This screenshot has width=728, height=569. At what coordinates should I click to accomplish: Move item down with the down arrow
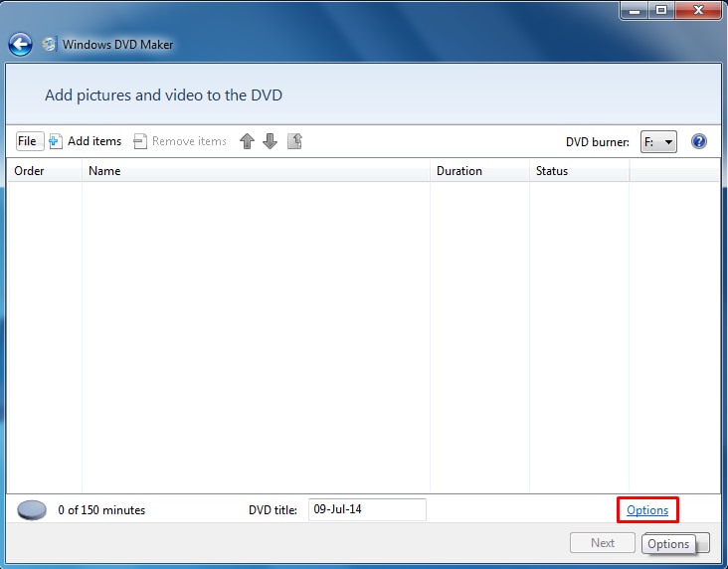click(x=270, y=141)
